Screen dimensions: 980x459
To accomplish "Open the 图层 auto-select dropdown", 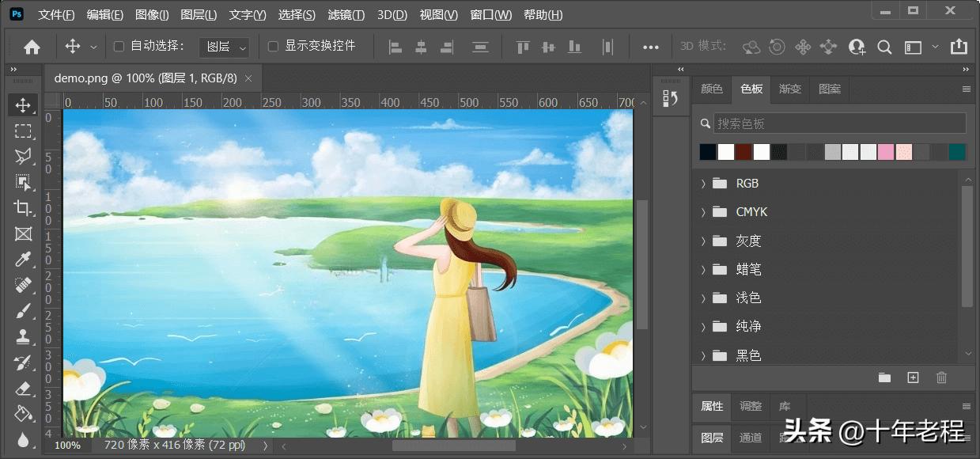I will click(224, 47).
